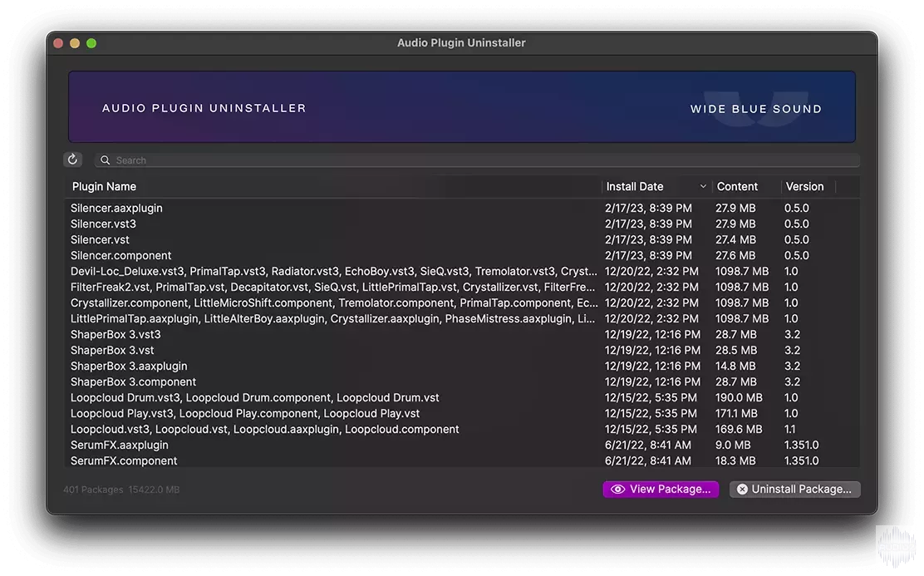Click the install date of SerumFX.component

647,461
